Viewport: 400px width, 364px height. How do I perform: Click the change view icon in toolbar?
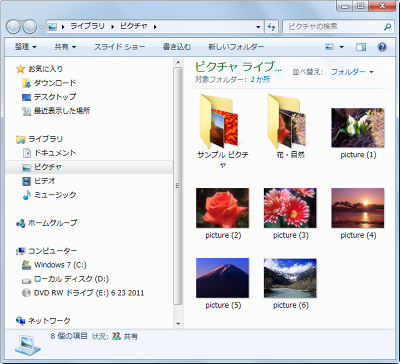[329, 47]
